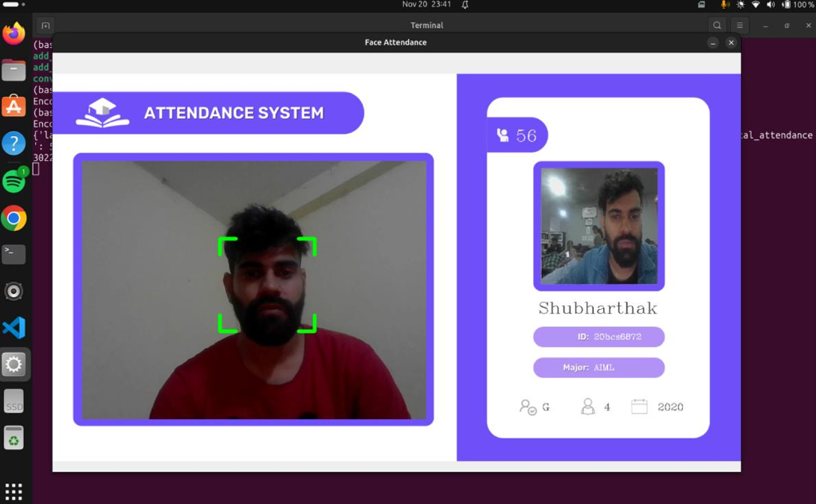
Task: Click the Terminal window title
Action: pos(427,25)
